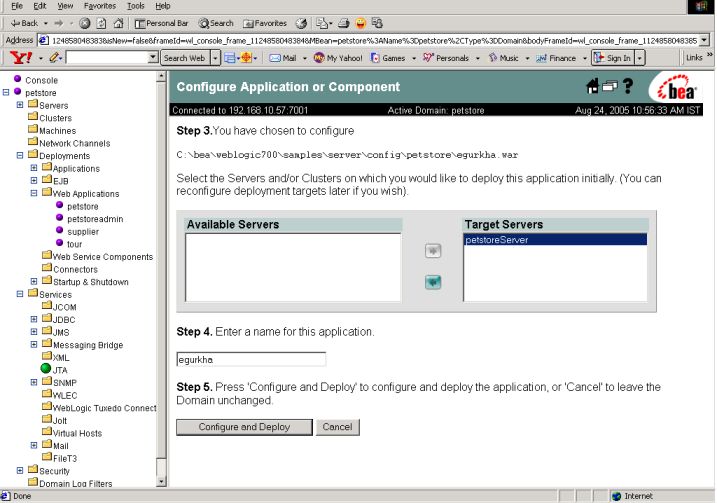Expand the Applications tree node

pyautogui.click(x=34, y=168)
